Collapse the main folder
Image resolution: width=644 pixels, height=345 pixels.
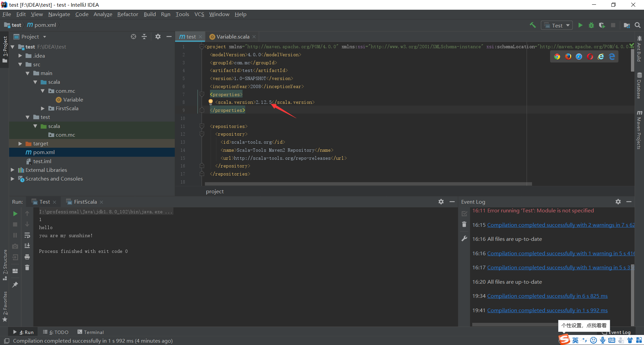[x=28, y=73]
